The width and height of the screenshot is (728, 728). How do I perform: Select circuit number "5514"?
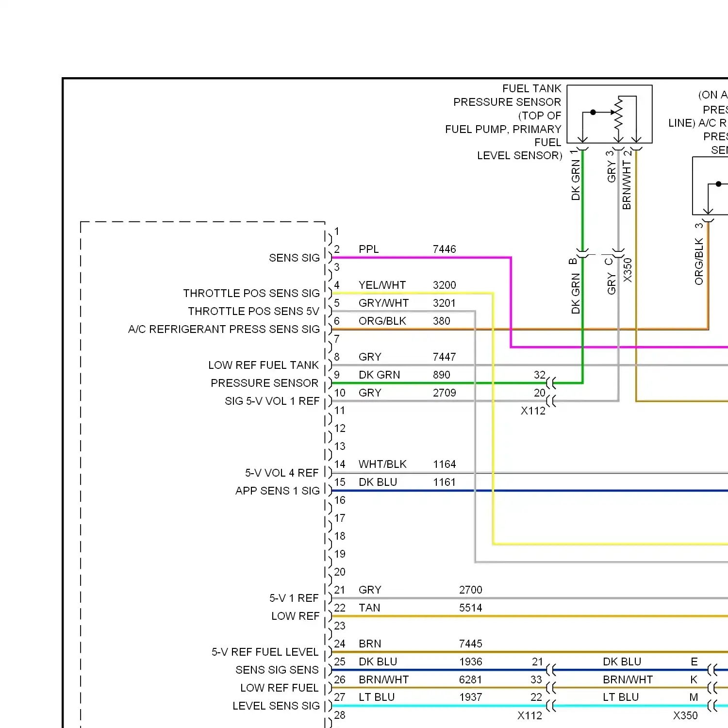click(470, 608)
